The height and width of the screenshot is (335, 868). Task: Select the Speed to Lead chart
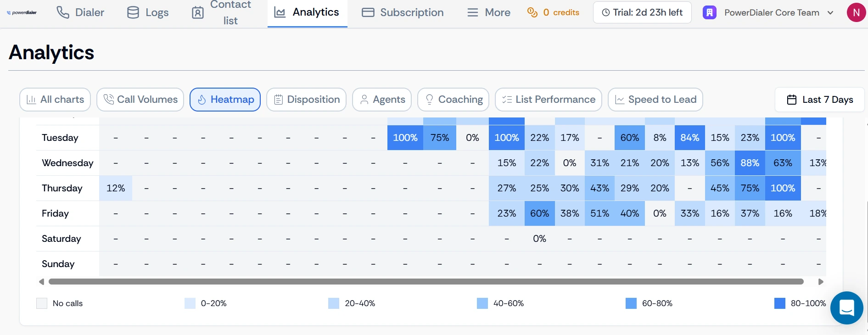(655, 99)
